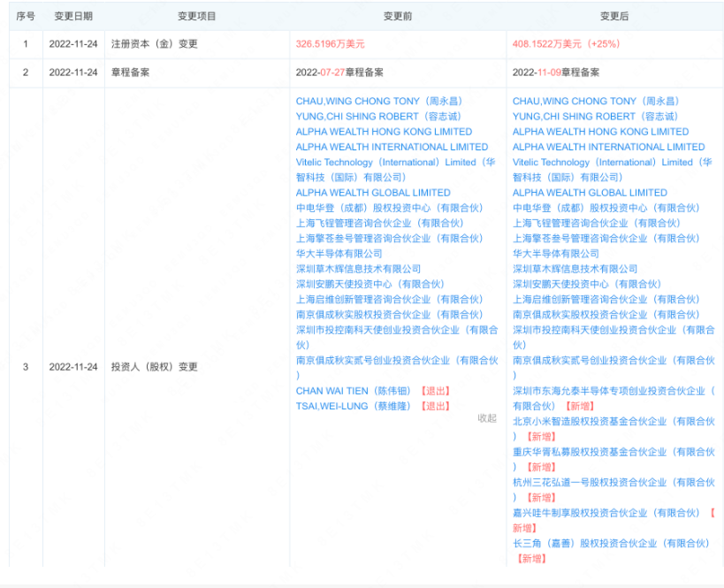Open Vitelic Technology link in 变更前 column
The height and width of the screenshot is (588, 724).
[x=396, y=170]
